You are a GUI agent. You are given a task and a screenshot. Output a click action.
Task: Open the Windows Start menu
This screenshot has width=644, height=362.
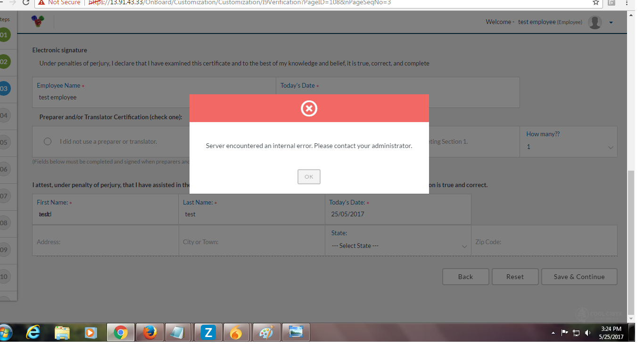pos(6,332)
